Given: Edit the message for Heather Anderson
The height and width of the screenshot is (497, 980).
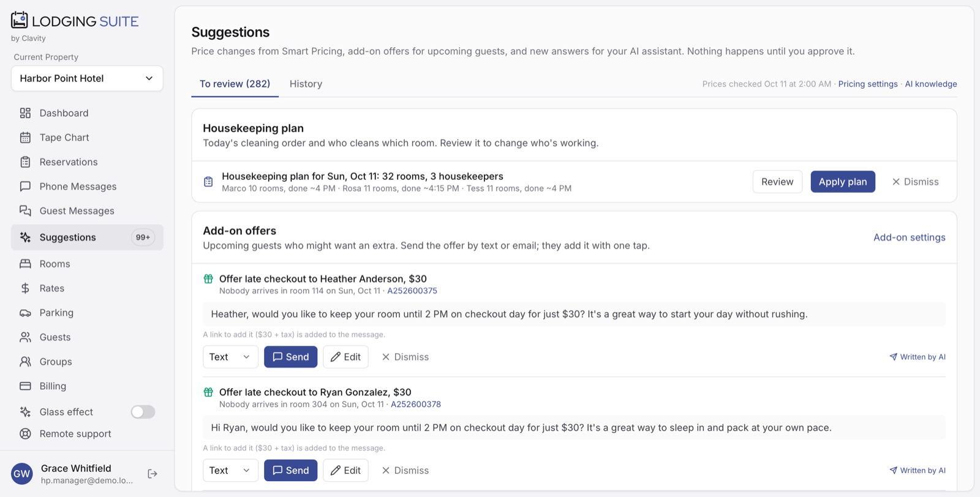Looking at the screenshot, I should [x=345, y=357].
